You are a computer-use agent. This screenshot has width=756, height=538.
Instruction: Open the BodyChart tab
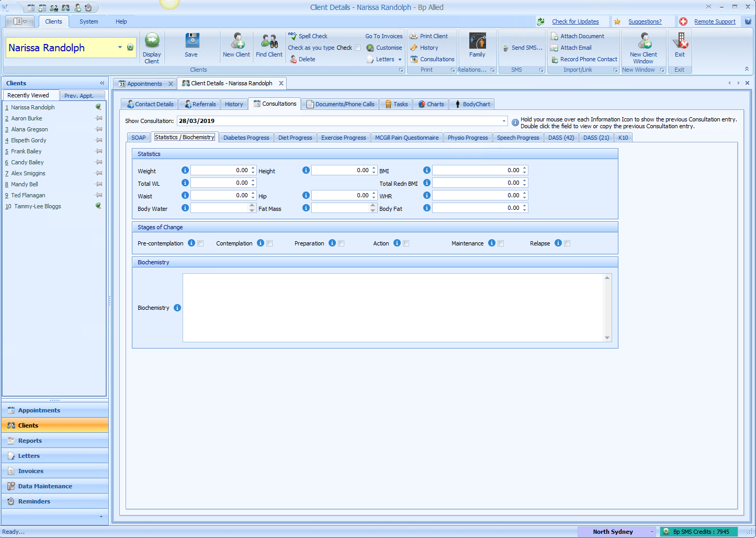[472, 104]
